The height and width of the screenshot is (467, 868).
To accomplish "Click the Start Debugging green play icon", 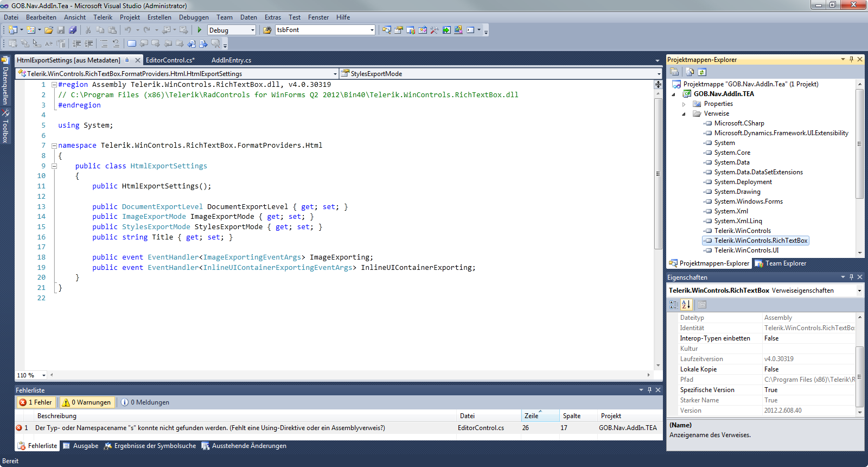I will tap(200, 30).
